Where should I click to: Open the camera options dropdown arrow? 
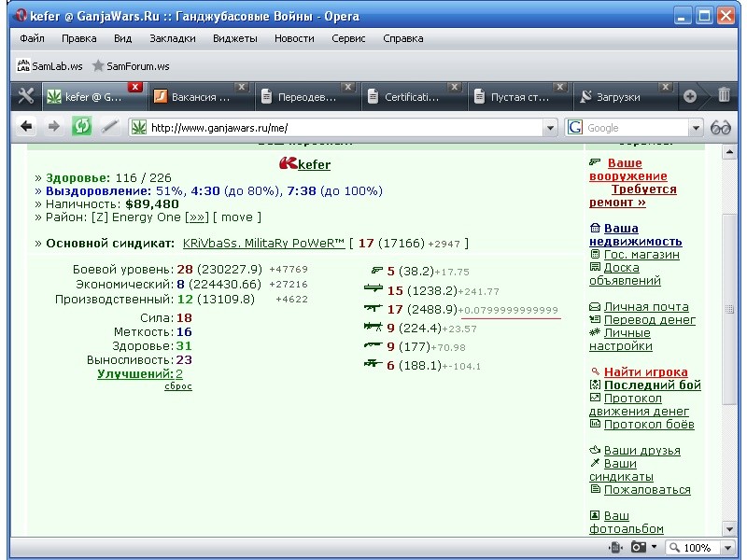654,547
